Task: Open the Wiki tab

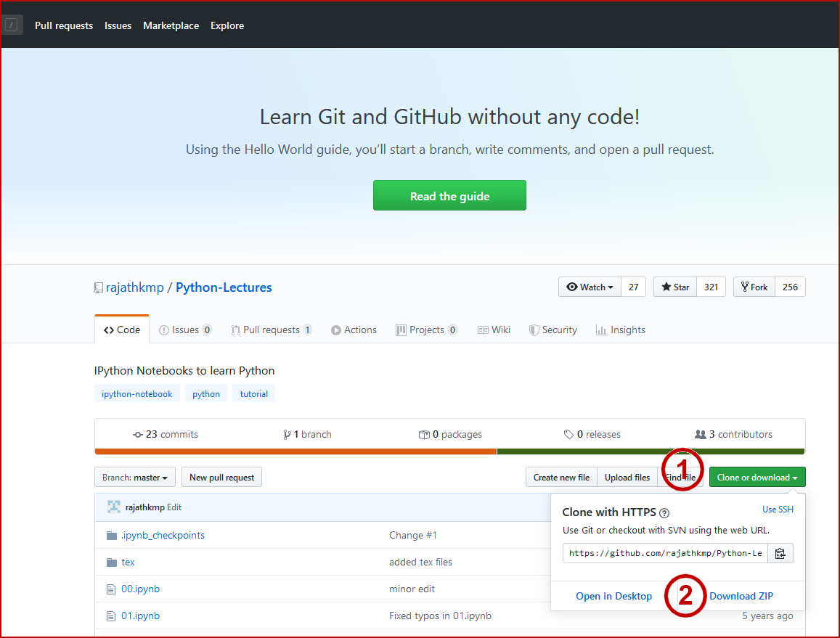Action: (x=494, y=330)
